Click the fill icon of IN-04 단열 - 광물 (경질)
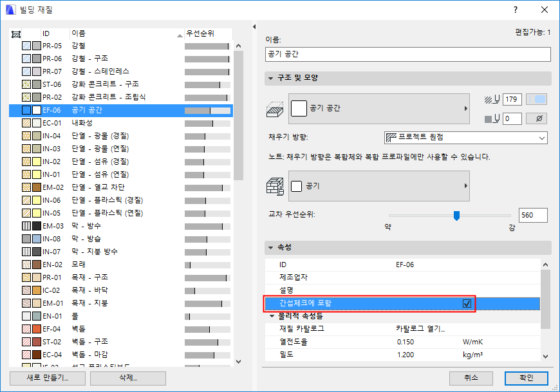Image resolution: width=560 pixels, height=392 pixels. click(x=26, y=136)
